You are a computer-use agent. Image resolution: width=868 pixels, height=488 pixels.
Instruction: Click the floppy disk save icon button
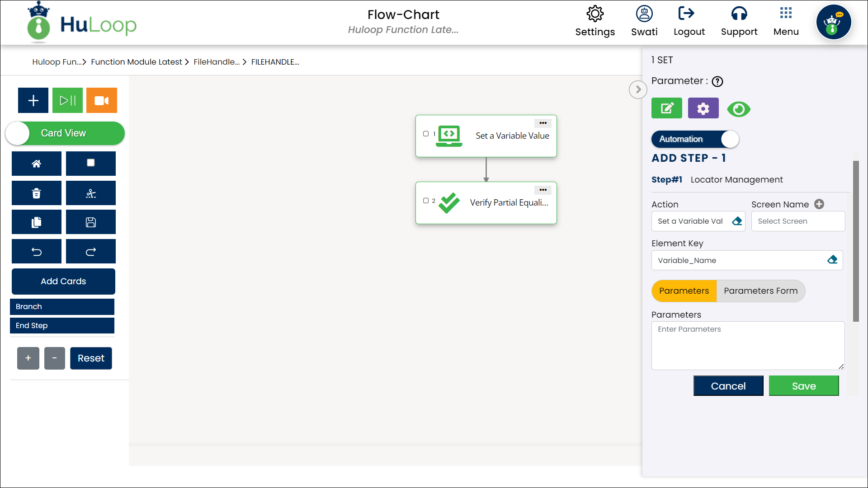pos(91,222)
